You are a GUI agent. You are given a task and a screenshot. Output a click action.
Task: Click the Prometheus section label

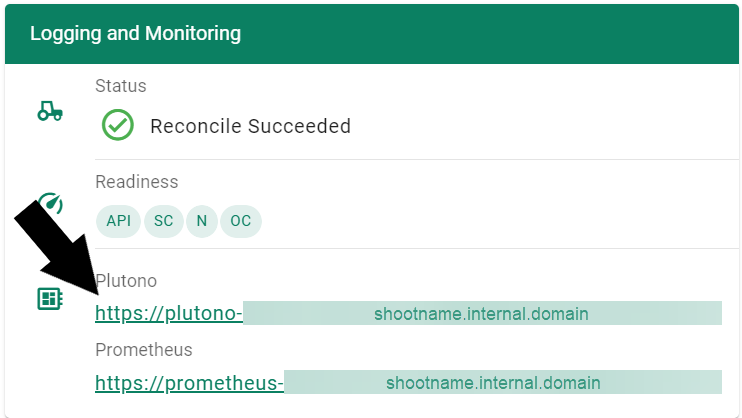[143, 350]
